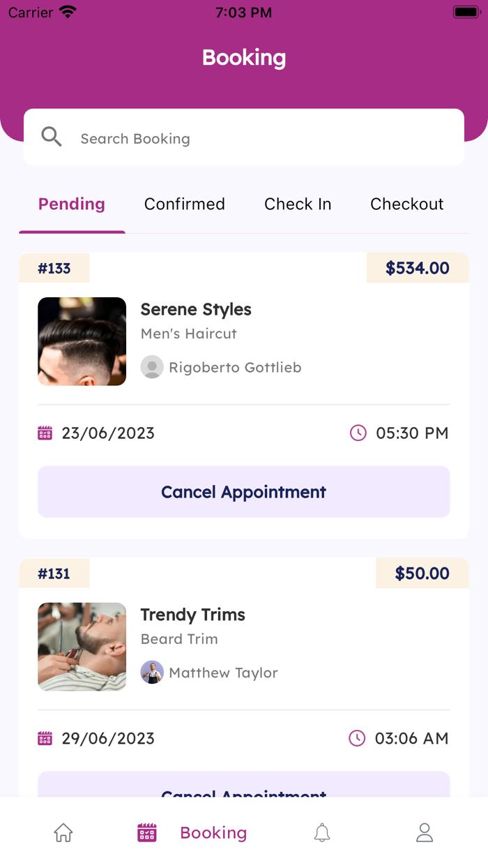Open the Check In tab
Image resolution: width=488 pixels, height=868 pixels.
pyautogui.click(x=298, y=204)
